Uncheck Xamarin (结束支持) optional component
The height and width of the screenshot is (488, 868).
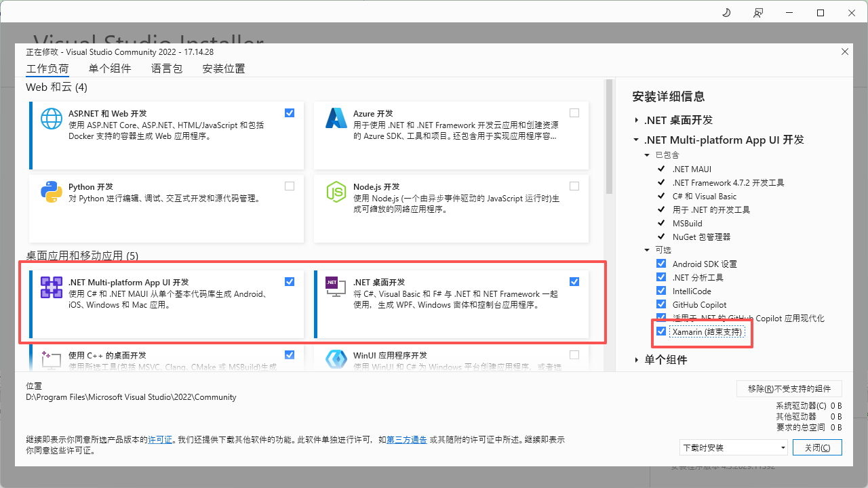point(661,331)
